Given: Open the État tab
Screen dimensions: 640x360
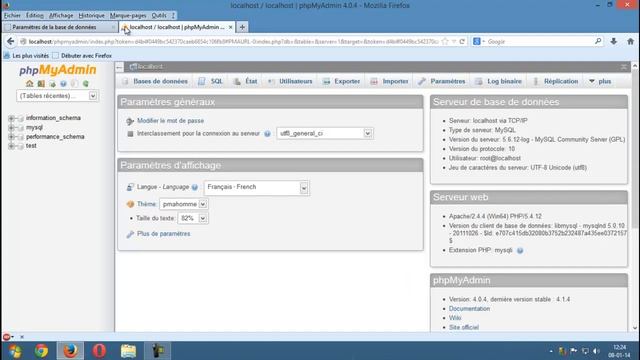Looking at the screenshot, I should (245, 81).
